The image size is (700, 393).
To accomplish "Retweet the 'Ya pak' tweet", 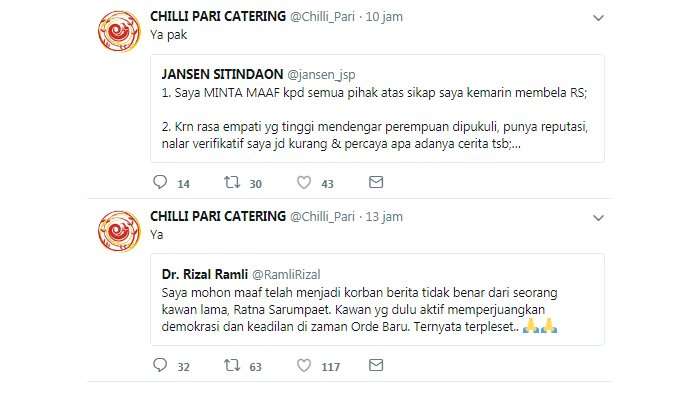I will [x=232, y=182].
